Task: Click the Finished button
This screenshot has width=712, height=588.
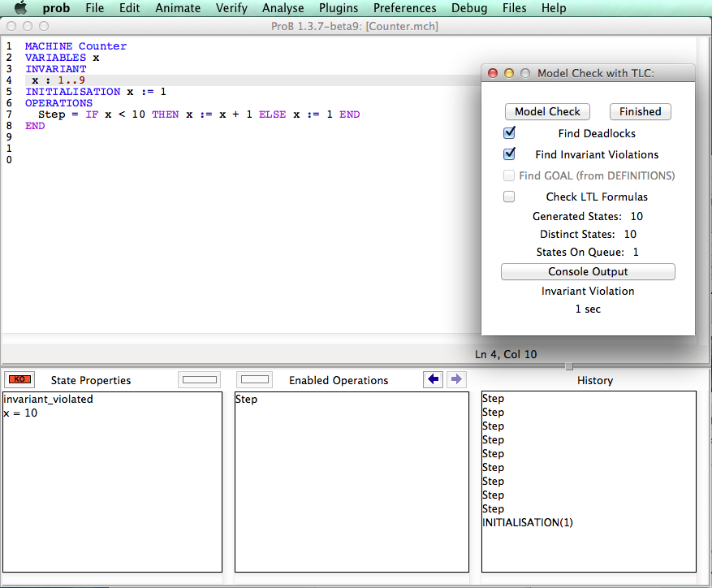Action: [x=640, y=112]
